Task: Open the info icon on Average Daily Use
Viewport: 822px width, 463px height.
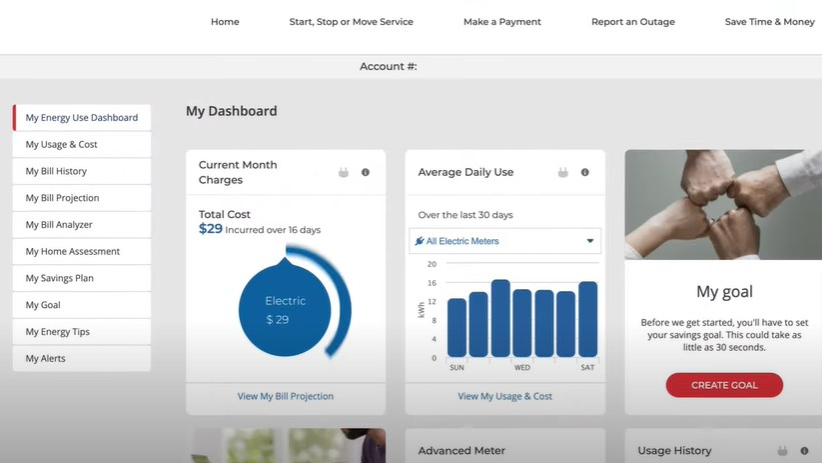Action: [x=585, y=173]
